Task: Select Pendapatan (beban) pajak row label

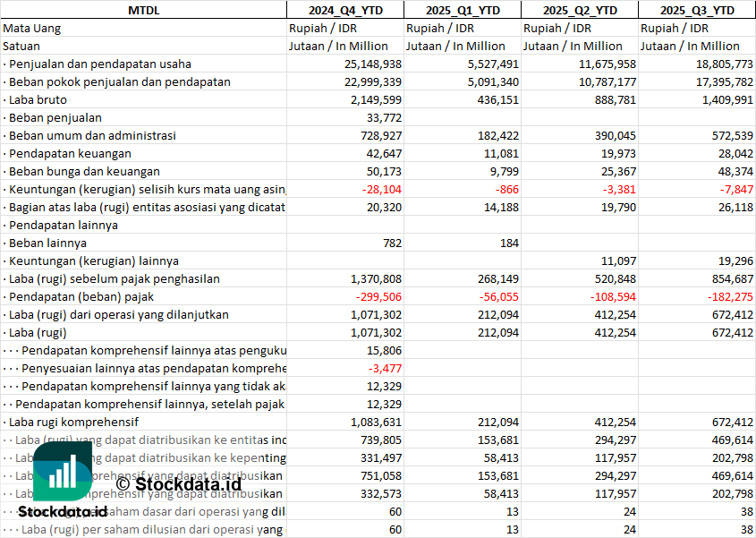Action: point(78,296)
